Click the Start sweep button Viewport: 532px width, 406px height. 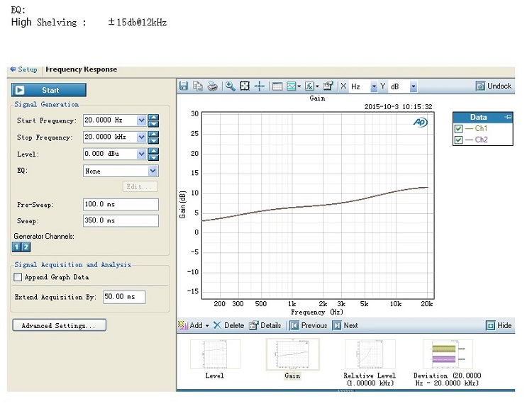click(49, 90)
